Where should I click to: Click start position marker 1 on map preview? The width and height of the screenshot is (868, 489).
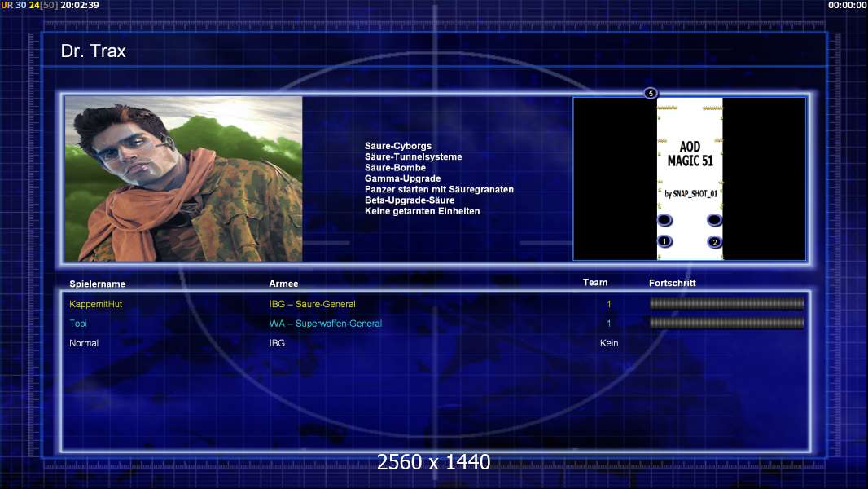[664, 241]
